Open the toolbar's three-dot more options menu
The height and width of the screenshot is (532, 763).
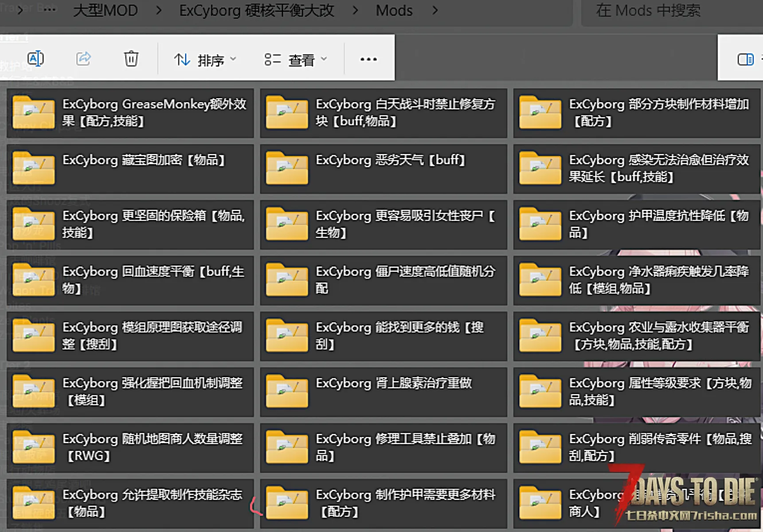pyautogui.click(x=368, y=59)
